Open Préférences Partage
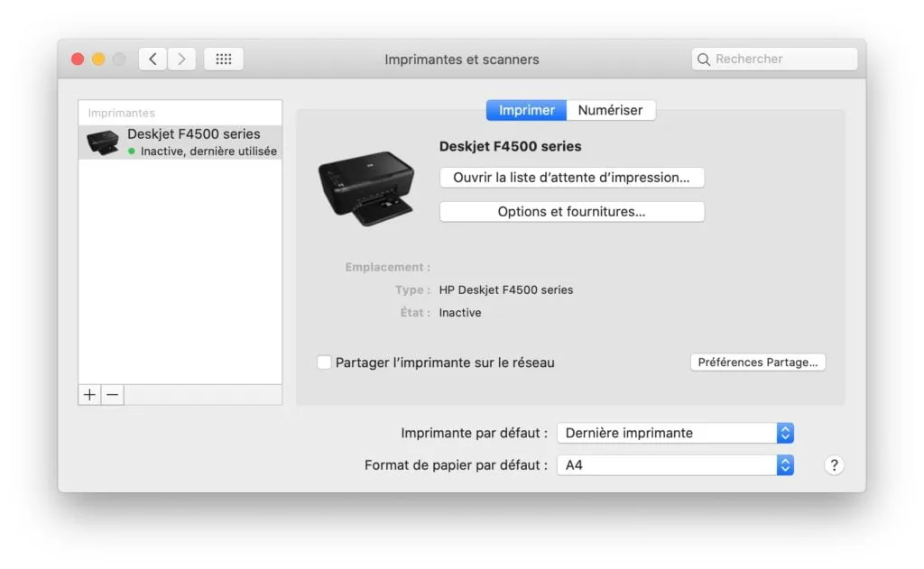 [758, 363]
